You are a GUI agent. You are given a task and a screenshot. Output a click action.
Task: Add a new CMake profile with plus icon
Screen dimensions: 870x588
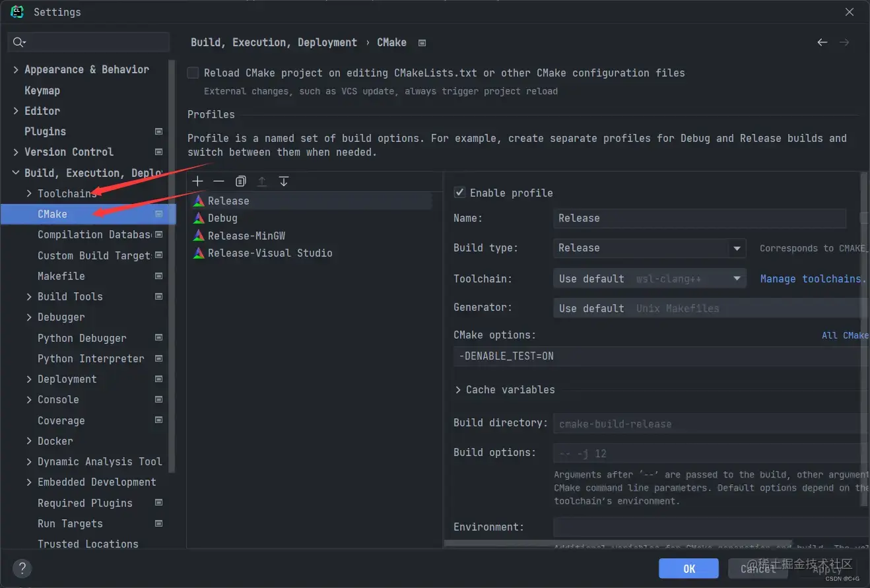coord(198,181)
